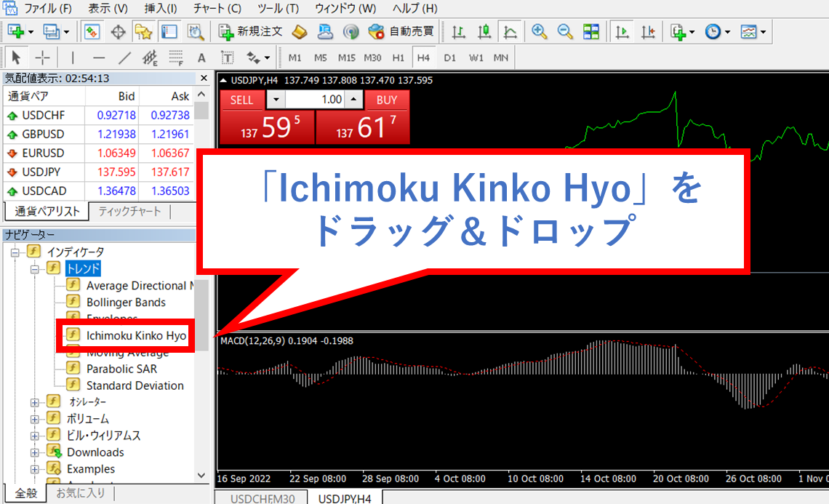Select the H4 timeframe button
Viewport: 829px width, 504px height.
[423, 57]
